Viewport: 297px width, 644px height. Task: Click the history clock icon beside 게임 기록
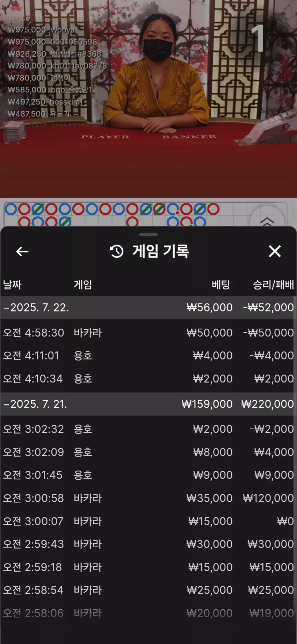pyautogui.click(x=117, y=251)
